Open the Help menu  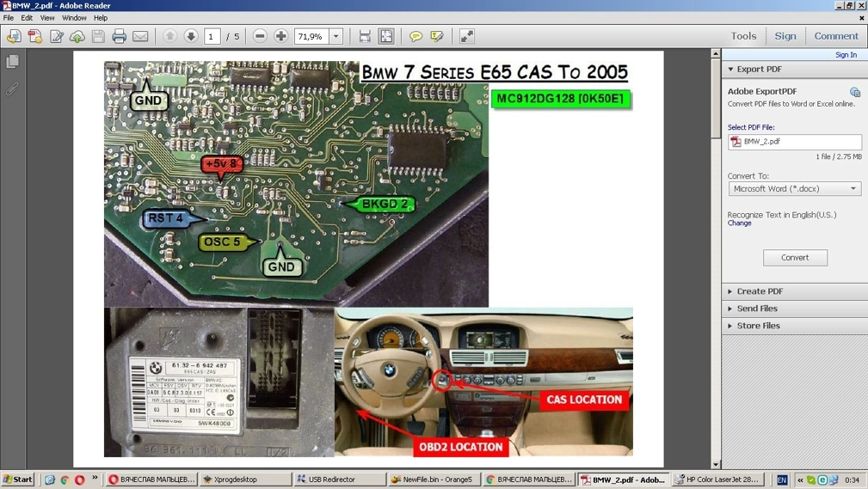[x=100, y=18]
